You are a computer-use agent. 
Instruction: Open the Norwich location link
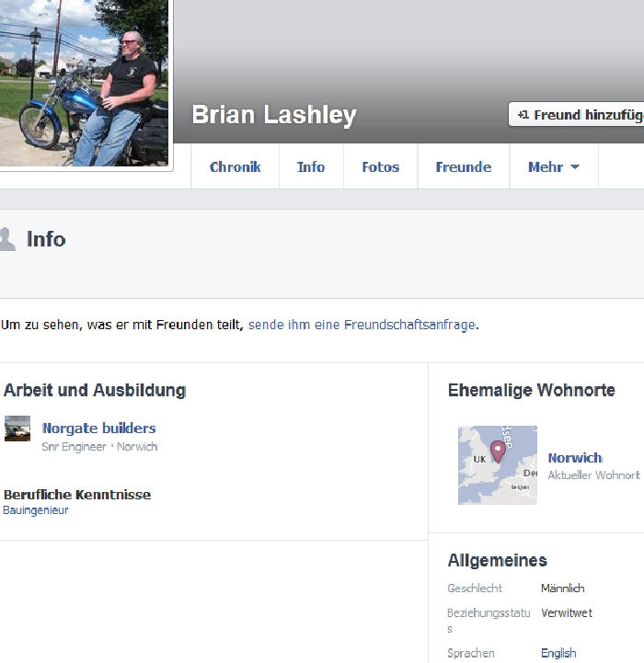575,458
